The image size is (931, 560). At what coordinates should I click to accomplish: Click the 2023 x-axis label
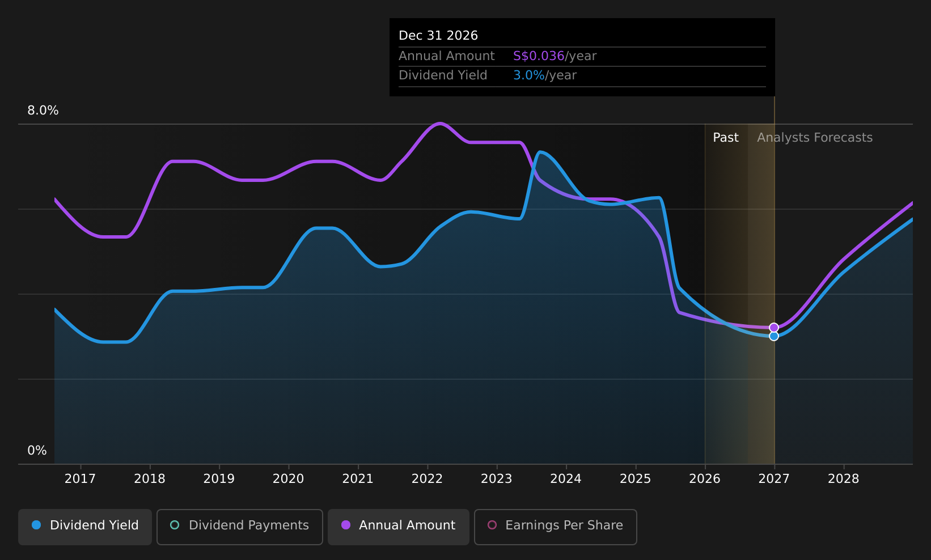(x=497, y=479)
